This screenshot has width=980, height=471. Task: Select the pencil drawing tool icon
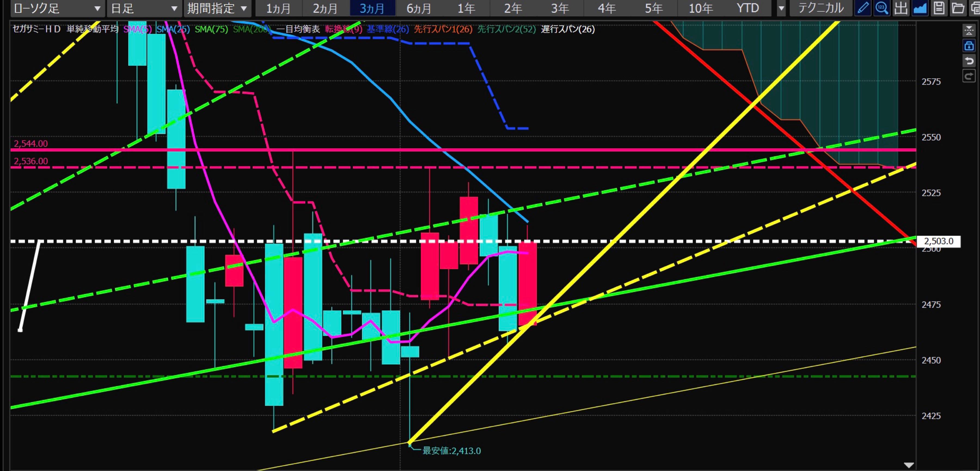point(862,8)
